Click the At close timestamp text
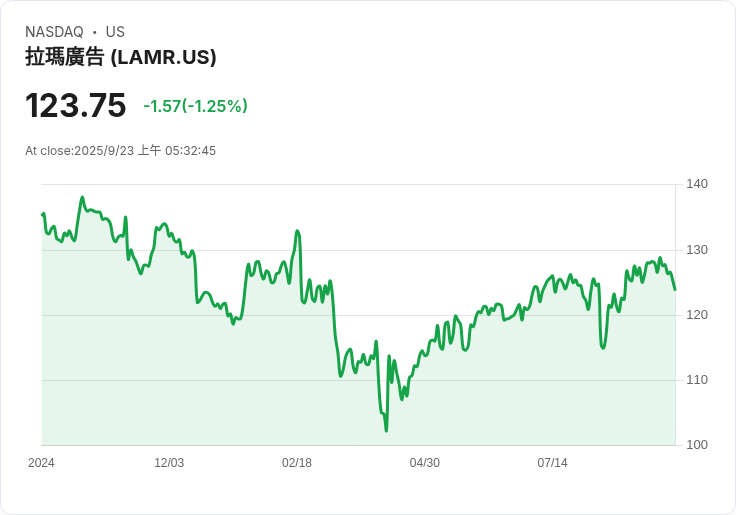 [121, 151]
